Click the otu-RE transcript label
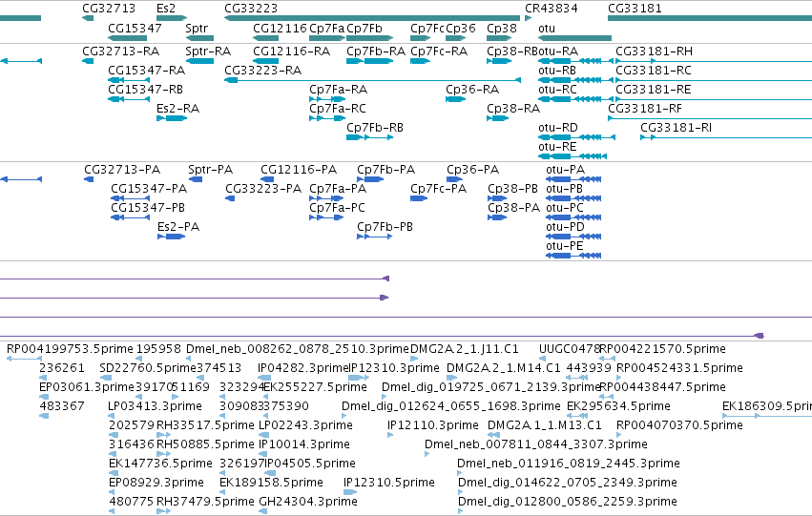Image resolution: width=812 pixels, height=516 pixels. tap(557, 147)
